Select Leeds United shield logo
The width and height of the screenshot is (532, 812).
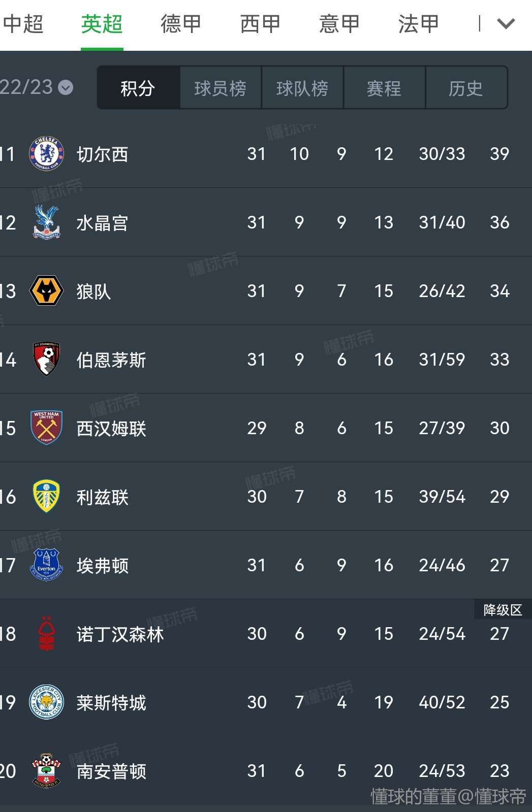pyautogui.click(x=46, y=496)
